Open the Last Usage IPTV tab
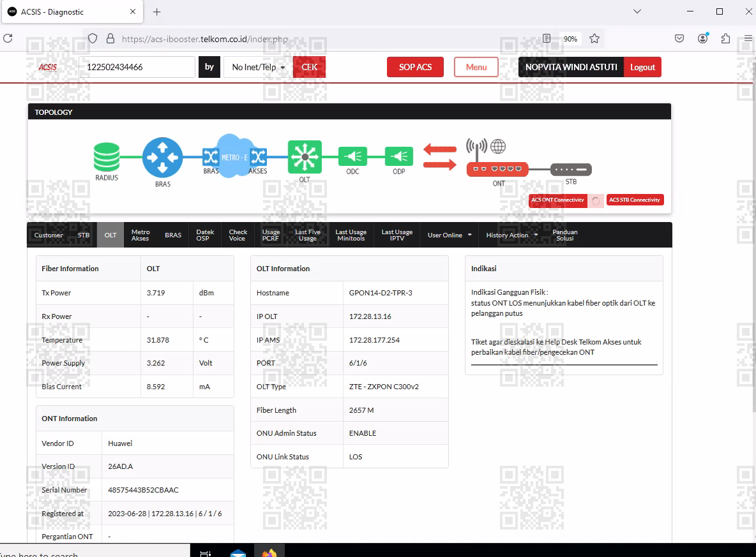The image size is (756, 557). point(397,235)
